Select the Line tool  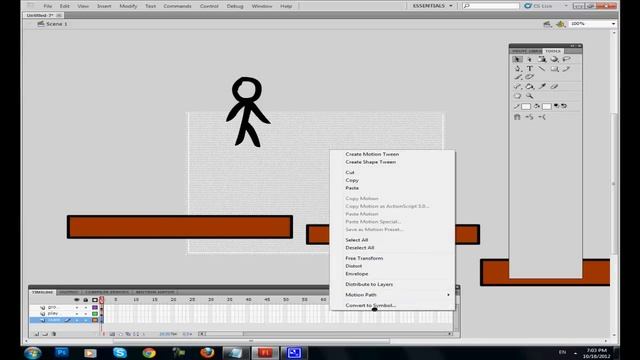click(x=542, y=69)
